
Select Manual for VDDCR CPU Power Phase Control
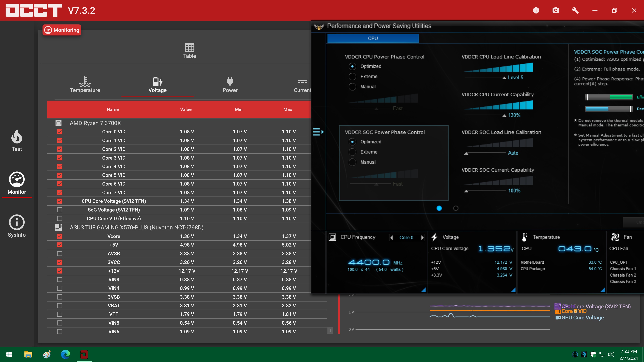point(352,87)
